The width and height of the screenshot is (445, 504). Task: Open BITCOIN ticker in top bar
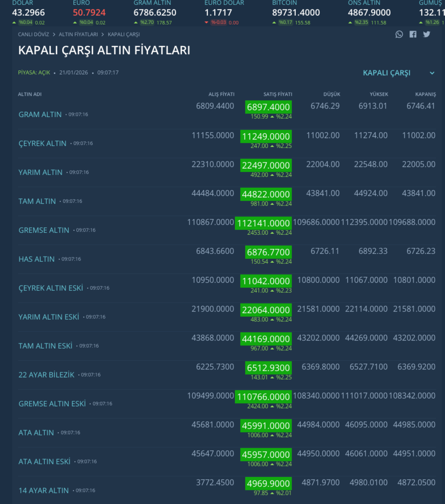click(296, 12)
